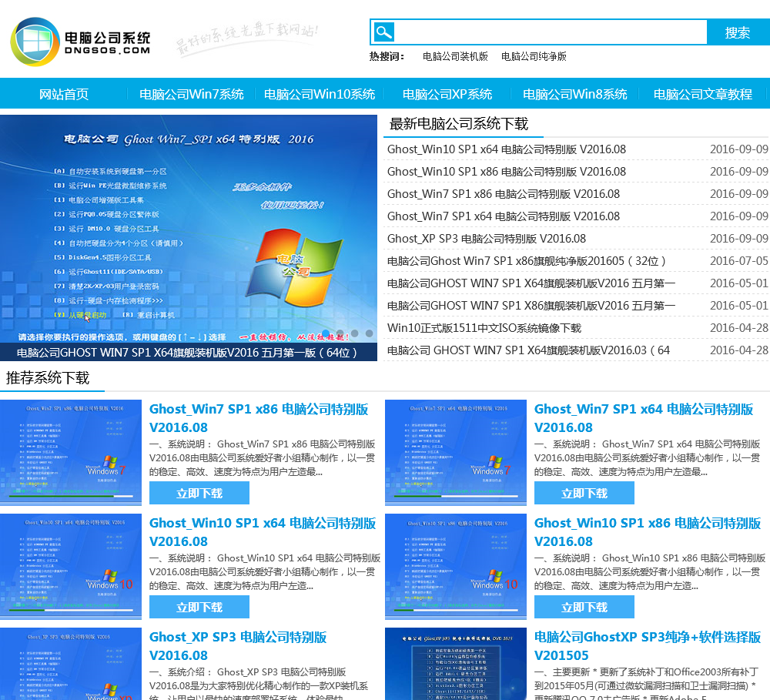This screenshot has height=700, width=770.
Task: Open the 电脑公司Win10系统 nav item
Action: click(320, 94)
